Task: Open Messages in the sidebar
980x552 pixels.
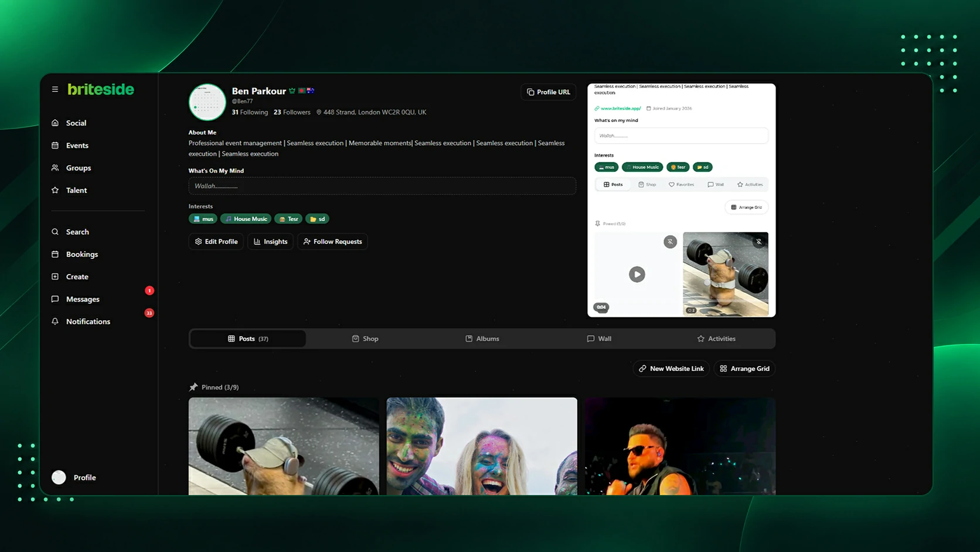Action: tap(75, 299)
